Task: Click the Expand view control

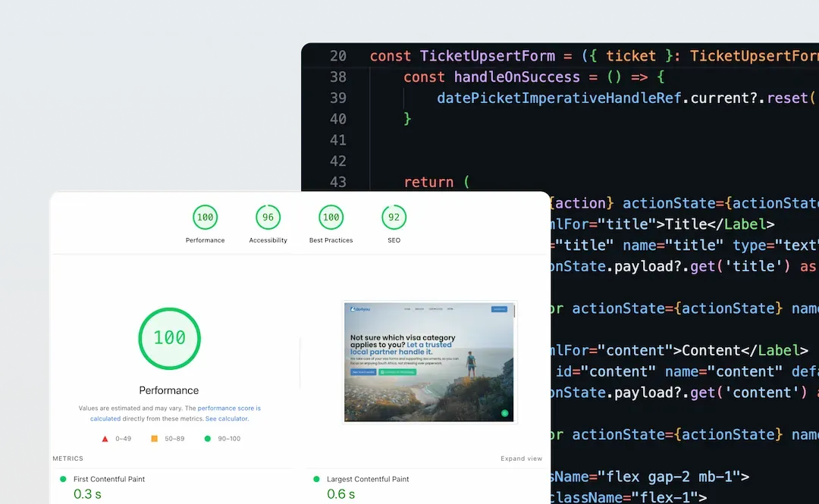Action: coord(521,459)
